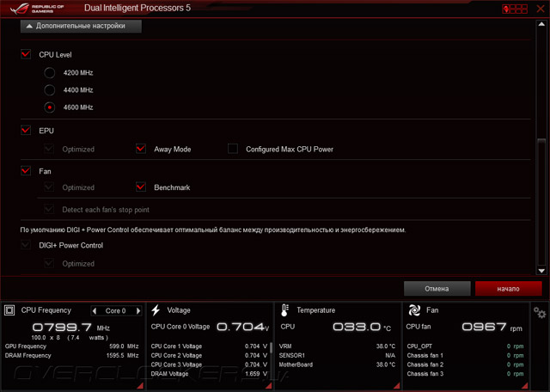The height and width of the screenshot is (392, 550).
Task: Click the GPU Frequency row
Action: tap(72, 346)
